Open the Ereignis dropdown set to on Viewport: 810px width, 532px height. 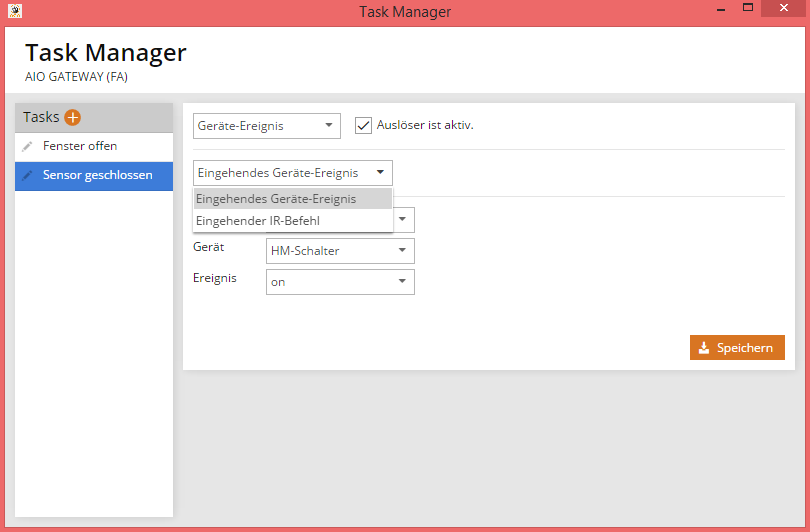click(340, 282)
